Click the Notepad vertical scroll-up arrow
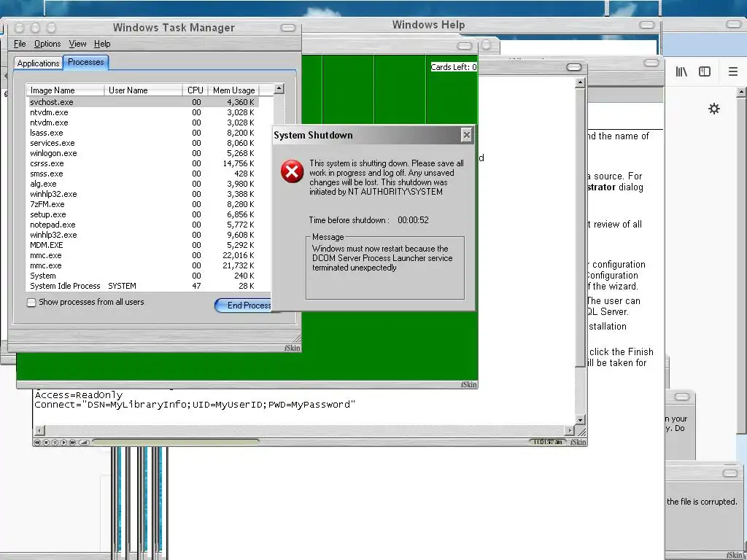Screen dimensions: 747x560 [580, 83]
